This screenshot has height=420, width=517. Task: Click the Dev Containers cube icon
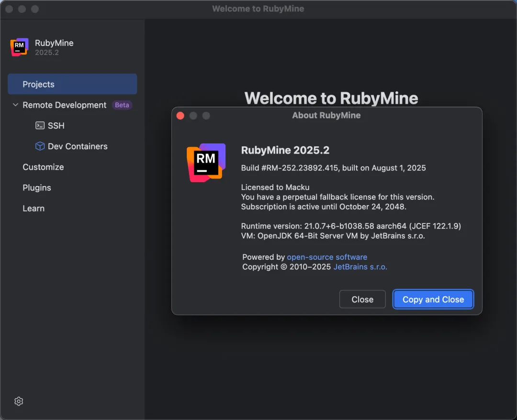point(40,146)
